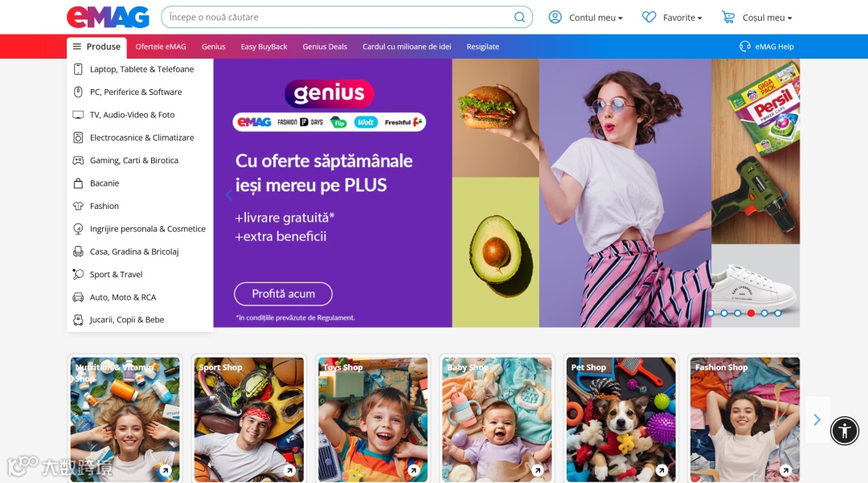Screen dimensions: 868x483
Task: Click the Profită acum button
Action: [x=284, y=294]
